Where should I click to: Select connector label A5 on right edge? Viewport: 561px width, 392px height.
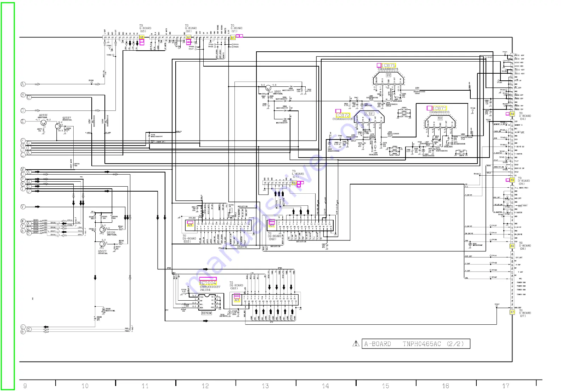(x=512, y=180)
